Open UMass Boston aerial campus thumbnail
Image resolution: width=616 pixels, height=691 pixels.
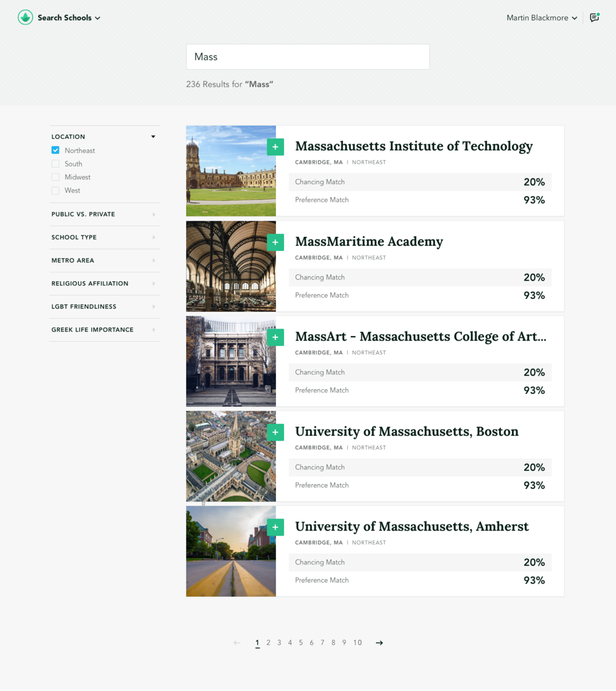pos(231,456)
